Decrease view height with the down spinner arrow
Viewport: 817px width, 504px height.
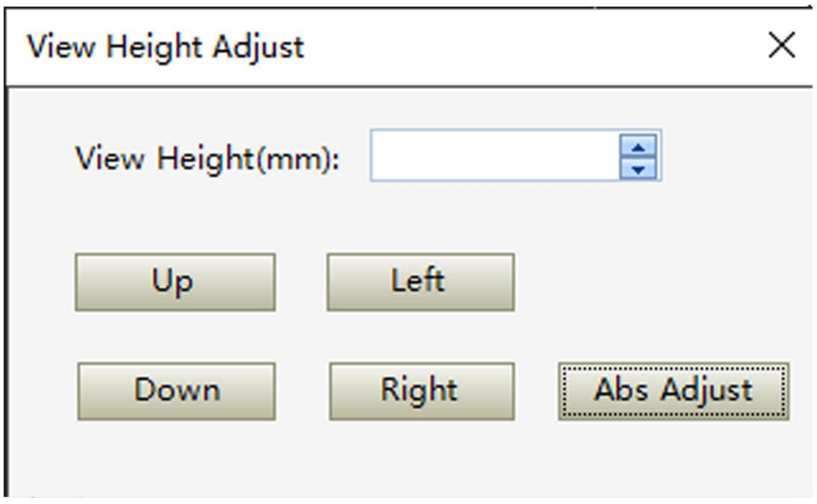(x=638, y=168)
